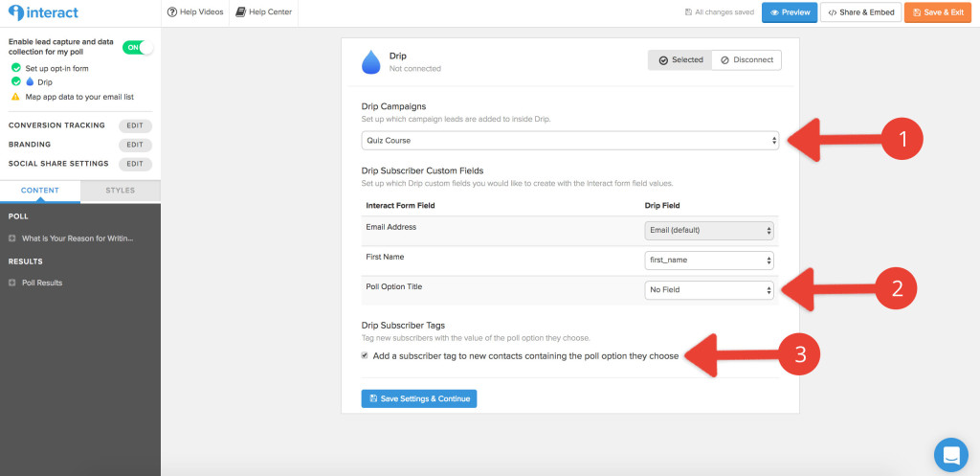Screen dimensions: 980x476
Task: Switch to the Styles tab
Action: (x=120, y=191)
